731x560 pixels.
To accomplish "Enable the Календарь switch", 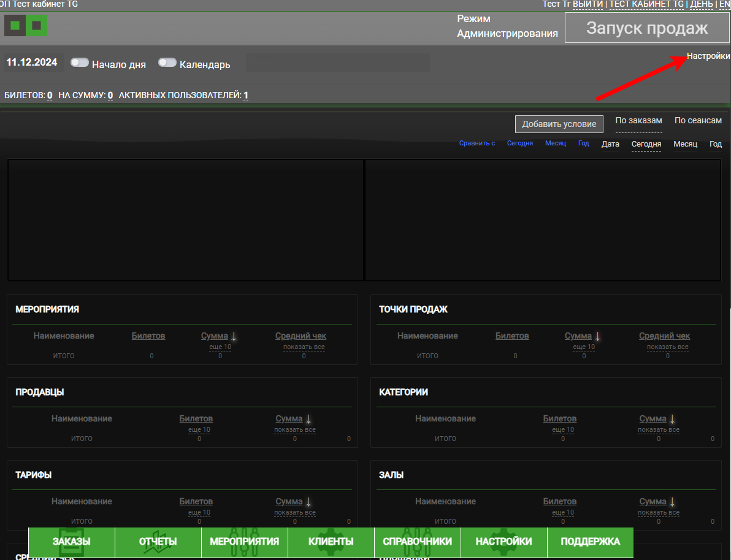I will (167, 63).
